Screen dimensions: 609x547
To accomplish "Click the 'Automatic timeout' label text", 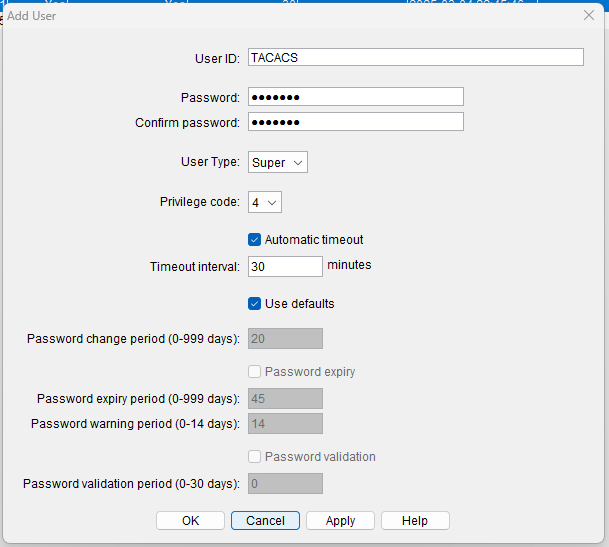I will (314, 240).
